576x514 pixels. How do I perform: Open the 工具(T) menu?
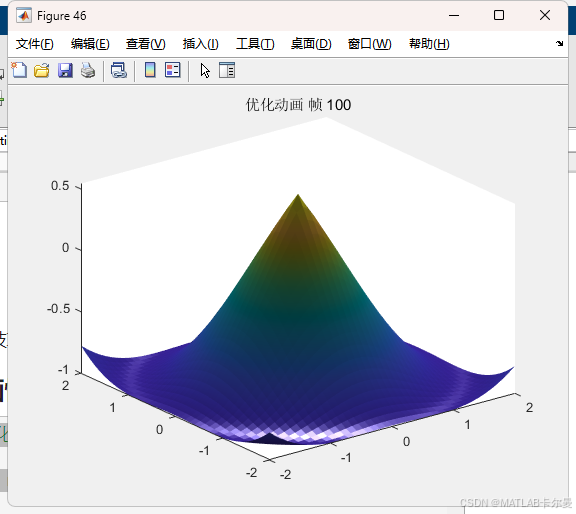[255, 44]
